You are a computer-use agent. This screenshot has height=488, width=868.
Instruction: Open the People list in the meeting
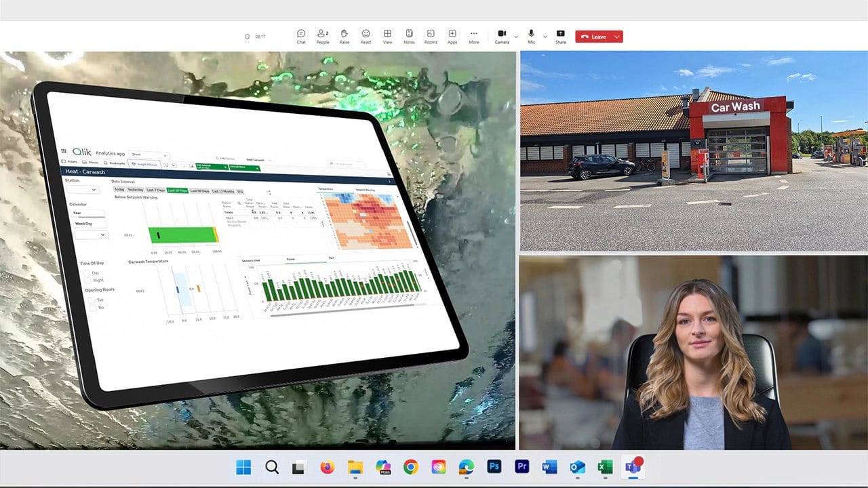tap(323, 35)
